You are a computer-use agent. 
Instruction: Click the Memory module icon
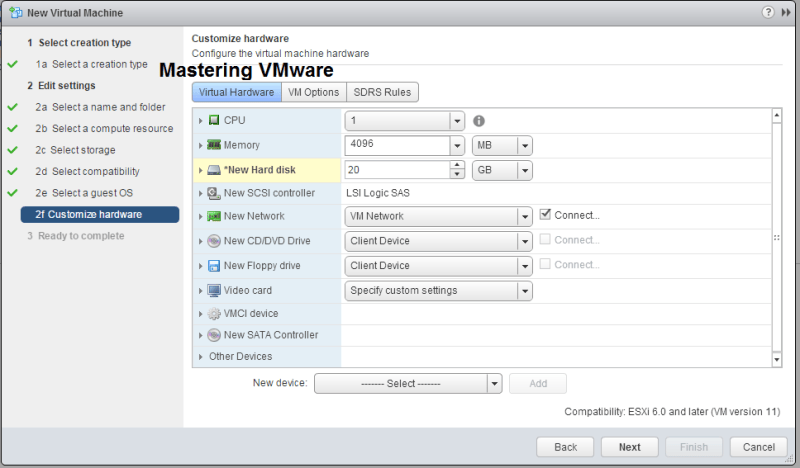pyautogui.click(x=214, y=145)
